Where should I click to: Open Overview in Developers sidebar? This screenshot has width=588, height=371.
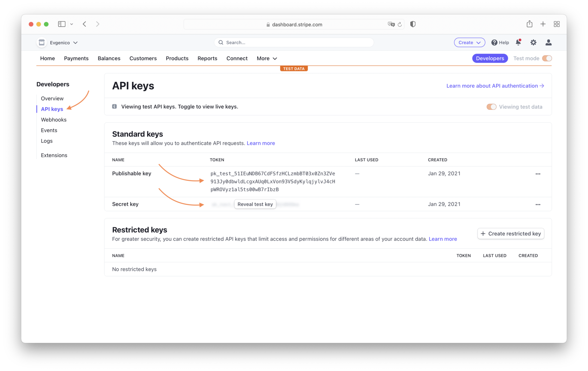52,98
